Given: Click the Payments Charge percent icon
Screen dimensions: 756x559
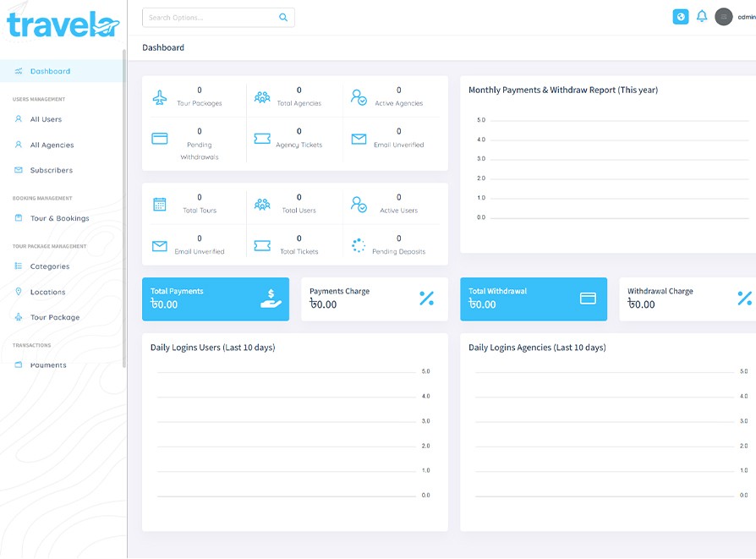Looking at the screenshot, I should [426, 299].
